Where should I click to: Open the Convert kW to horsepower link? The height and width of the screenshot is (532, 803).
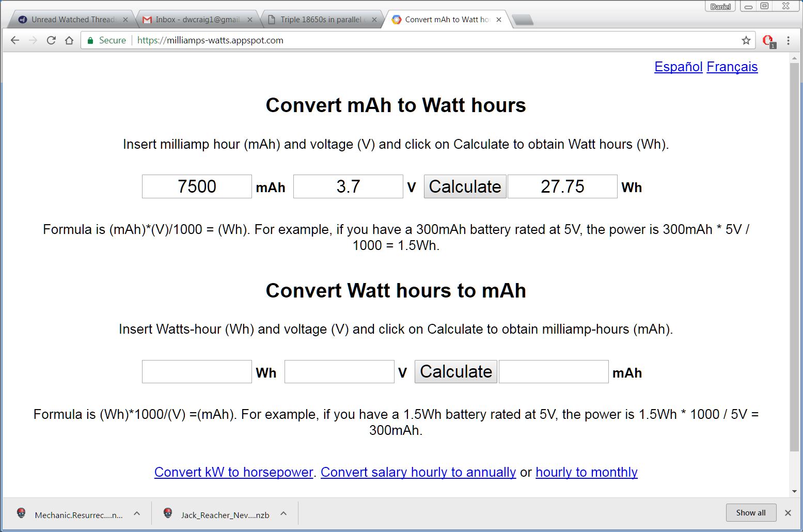(233, 472)
